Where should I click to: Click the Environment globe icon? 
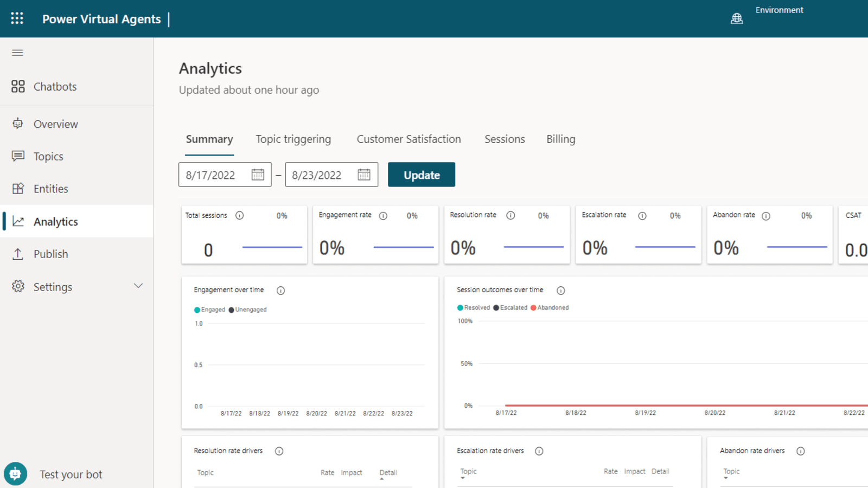click(x=737, y=19)
